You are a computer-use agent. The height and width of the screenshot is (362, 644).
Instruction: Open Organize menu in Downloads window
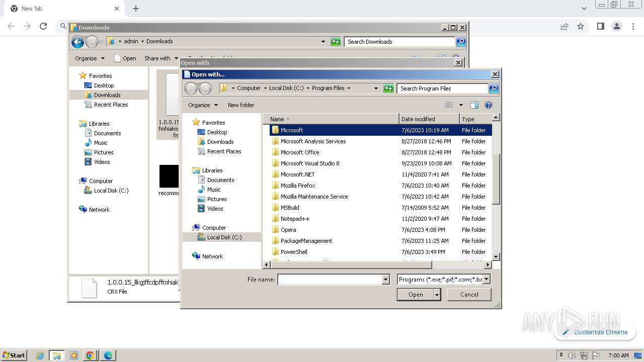click(x=90, y=58)
